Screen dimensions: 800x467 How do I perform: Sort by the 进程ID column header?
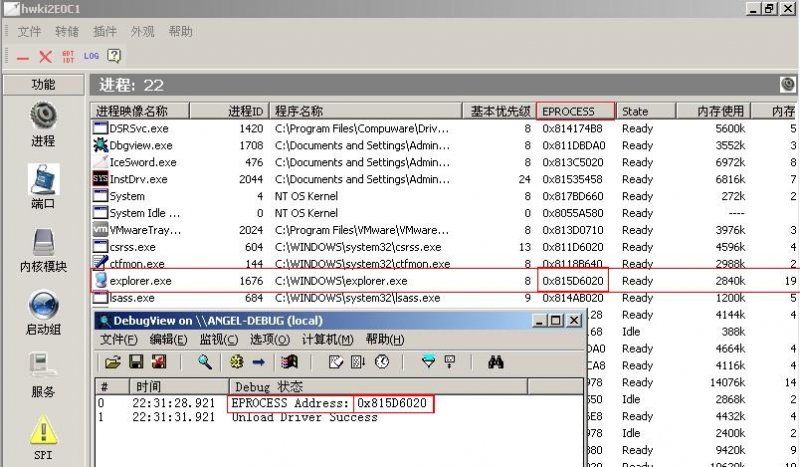click(229, 111)
